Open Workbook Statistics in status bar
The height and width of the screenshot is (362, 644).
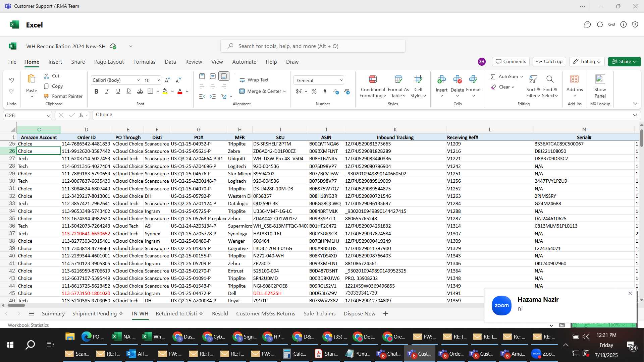tap(28, 325)
